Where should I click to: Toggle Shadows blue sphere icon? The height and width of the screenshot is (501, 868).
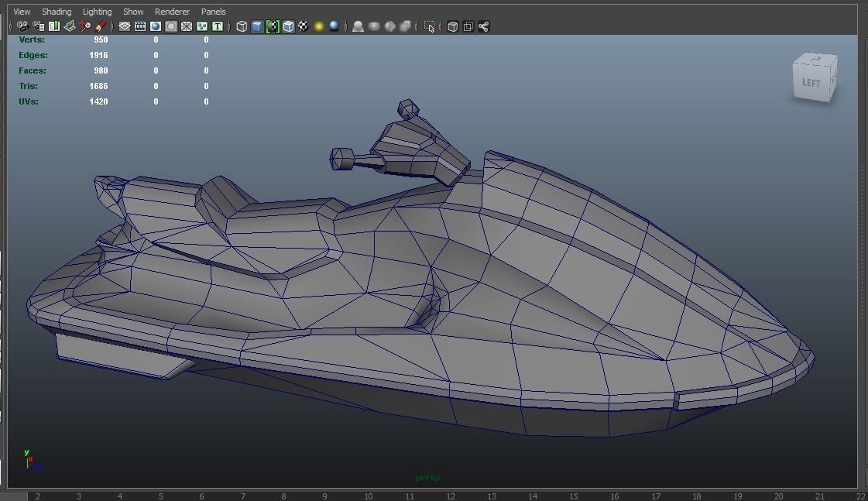(x=334, y=26)
